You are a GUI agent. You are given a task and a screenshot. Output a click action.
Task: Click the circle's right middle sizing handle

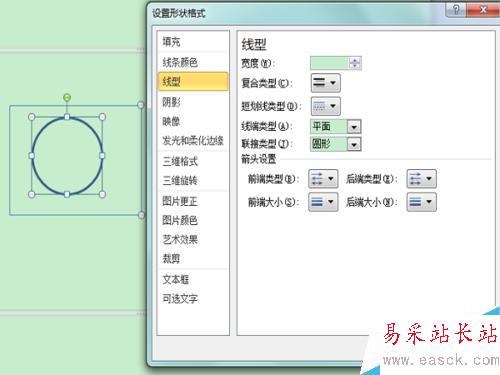coord(102,155)
